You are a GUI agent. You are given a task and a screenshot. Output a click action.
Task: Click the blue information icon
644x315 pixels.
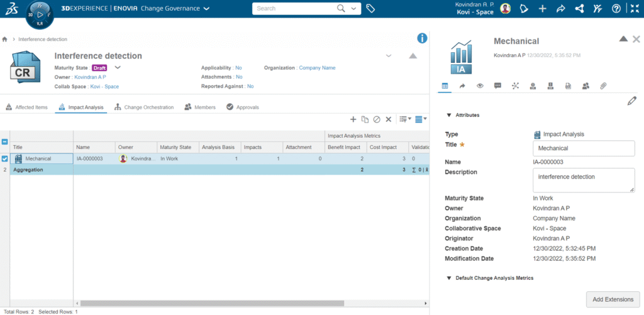(422, 38)
